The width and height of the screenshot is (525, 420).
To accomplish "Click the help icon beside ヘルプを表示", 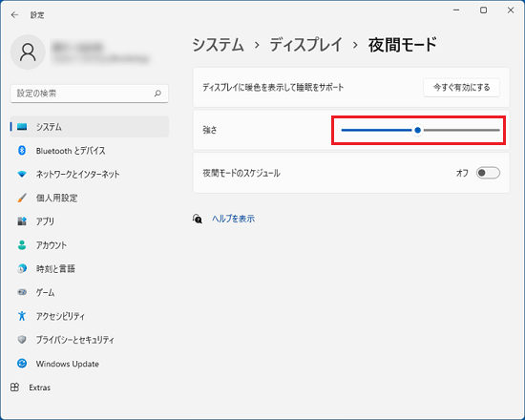I will 198,219.
